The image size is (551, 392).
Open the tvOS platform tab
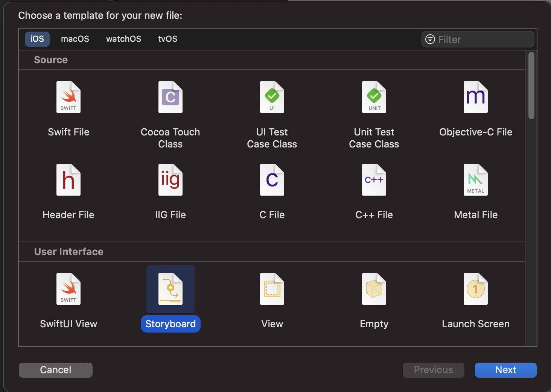tap(167, 39)
